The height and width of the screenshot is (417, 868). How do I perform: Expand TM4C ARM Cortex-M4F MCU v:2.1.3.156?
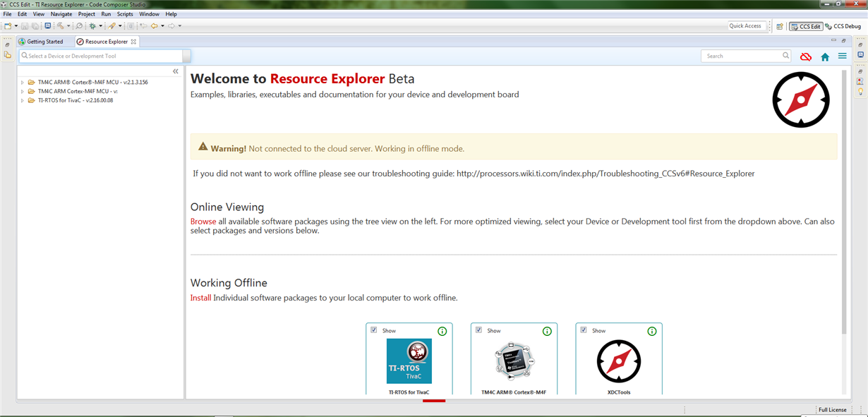tap(22, 83)
